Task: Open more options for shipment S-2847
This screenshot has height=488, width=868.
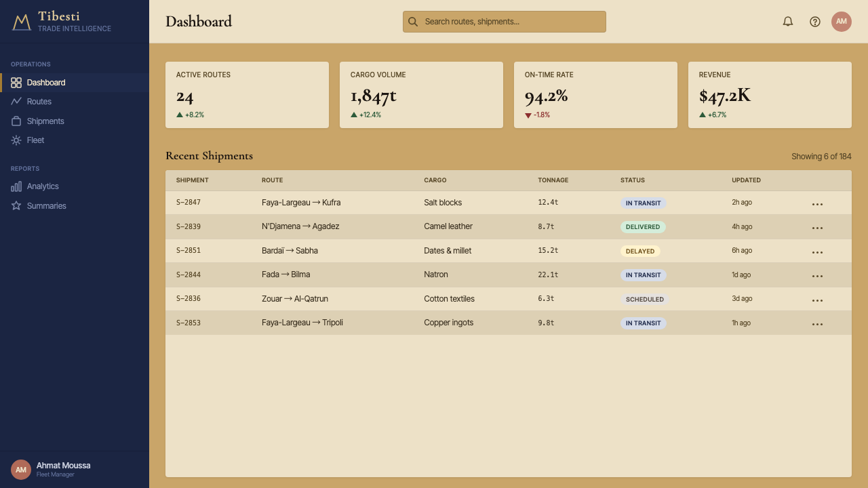Action: coord(817,204)
